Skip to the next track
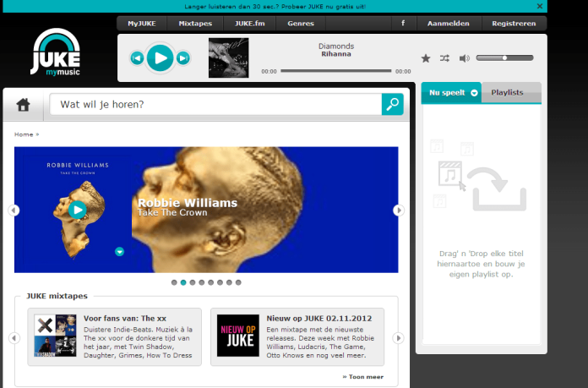The image size is (588, 388). point(183,58)
